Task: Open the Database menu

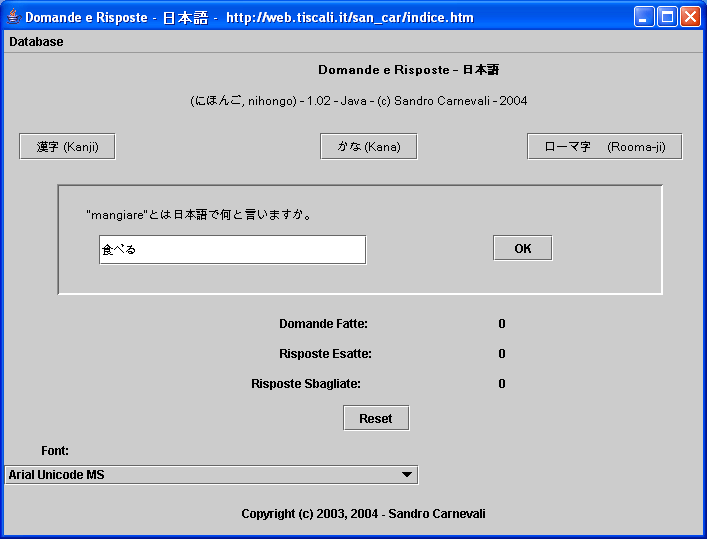Action: [36, 41]
